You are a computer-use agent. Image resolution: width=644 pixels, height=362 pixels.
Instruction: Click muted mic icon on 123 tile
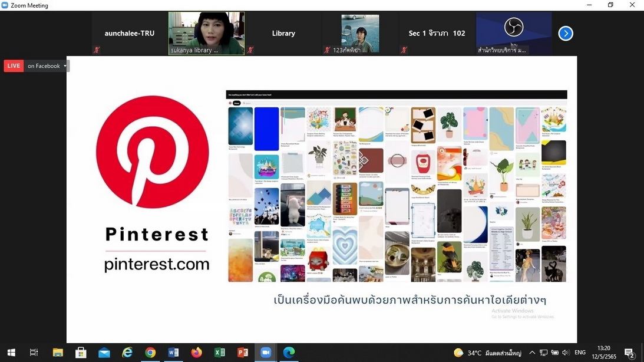[327, 50]
